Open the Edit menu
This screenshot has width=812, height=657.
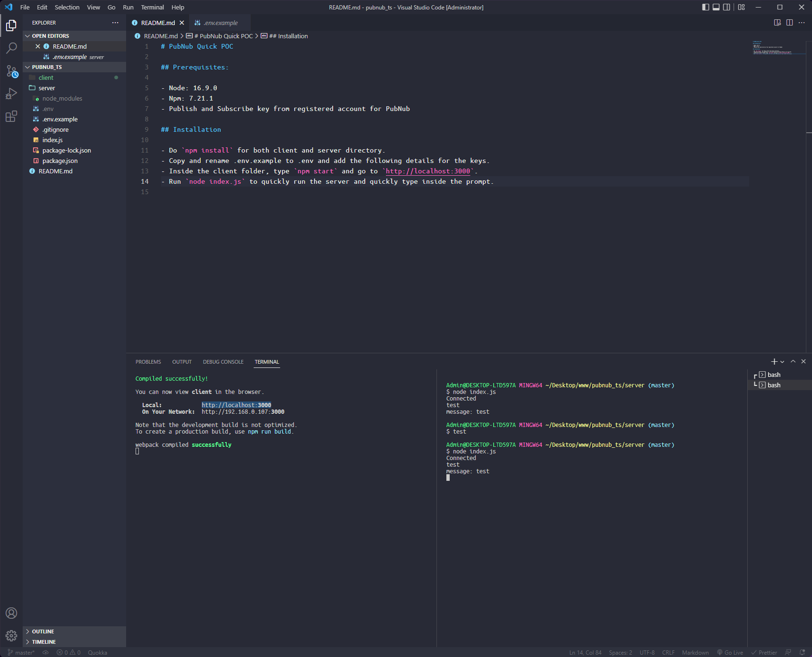click(42, 7)
